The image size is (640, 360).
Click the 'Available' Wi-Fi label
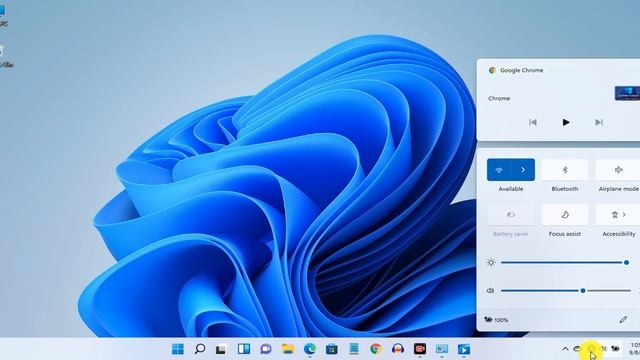point(511,189)
